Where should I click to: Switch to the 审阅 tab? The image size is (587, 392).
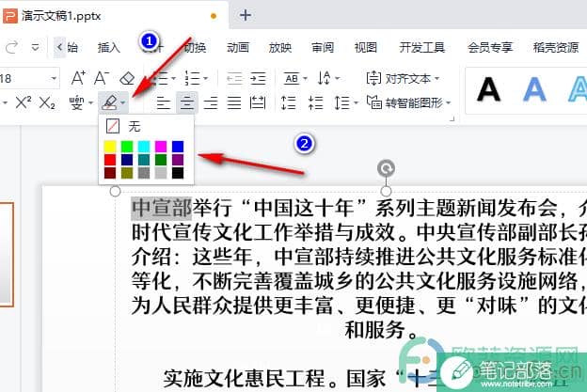(323, 48)
